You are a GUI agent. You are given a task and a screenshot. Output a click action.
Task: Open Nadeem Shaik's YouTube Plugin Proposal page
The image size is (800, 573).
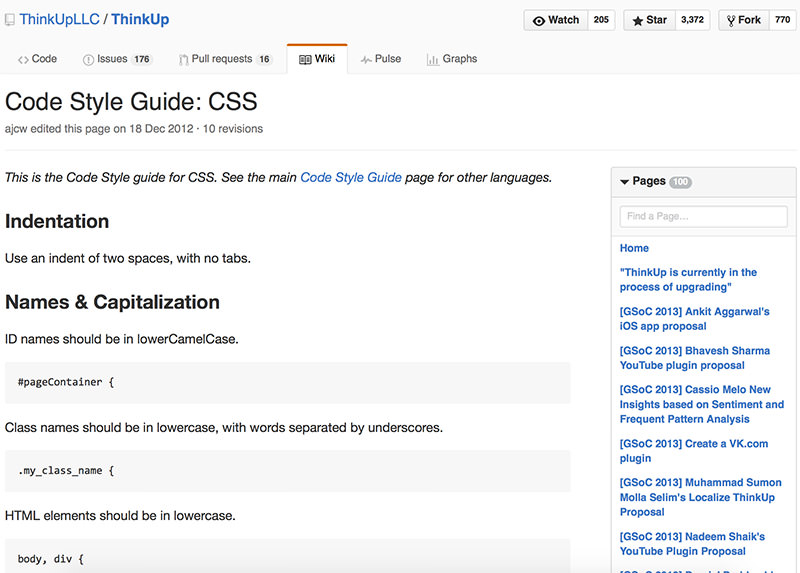[692, 544]
